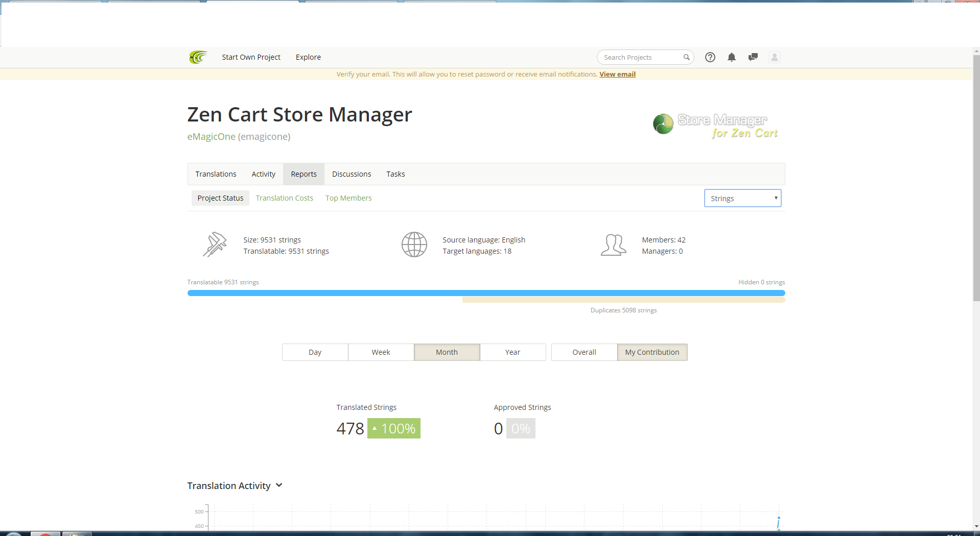
Task: Click the 'Duplicates 5098 strings' label
Action: (x=623, y=310)
